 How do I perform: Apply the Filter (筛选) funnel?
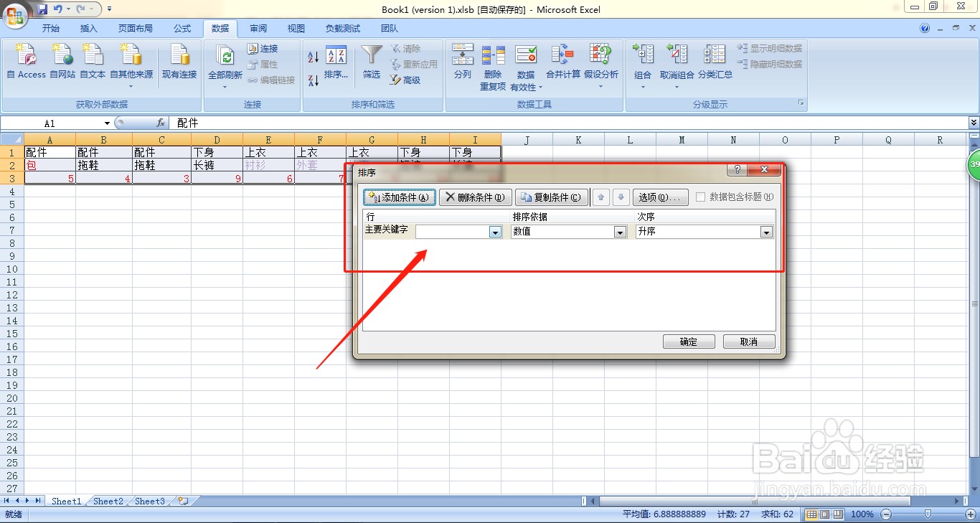(x=372, y=63)
